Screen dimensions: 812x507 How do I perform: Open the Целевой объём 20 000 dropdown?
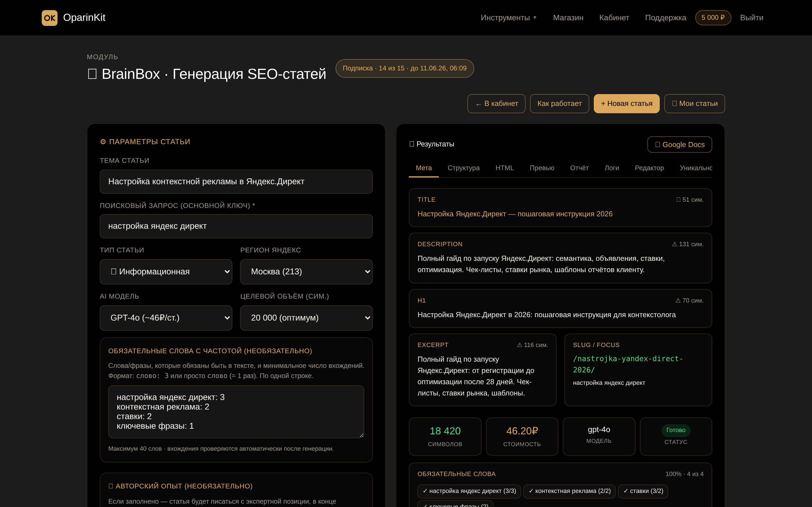[306, 318]
